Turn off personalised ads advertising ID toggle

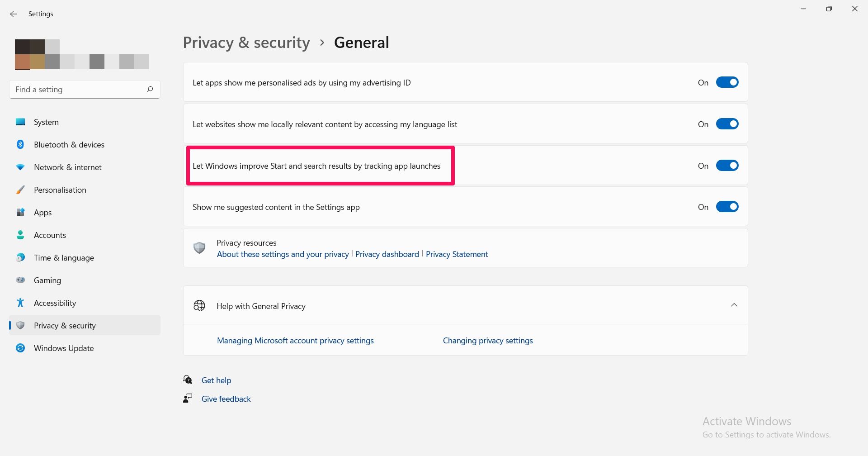[x=727, y=82]
